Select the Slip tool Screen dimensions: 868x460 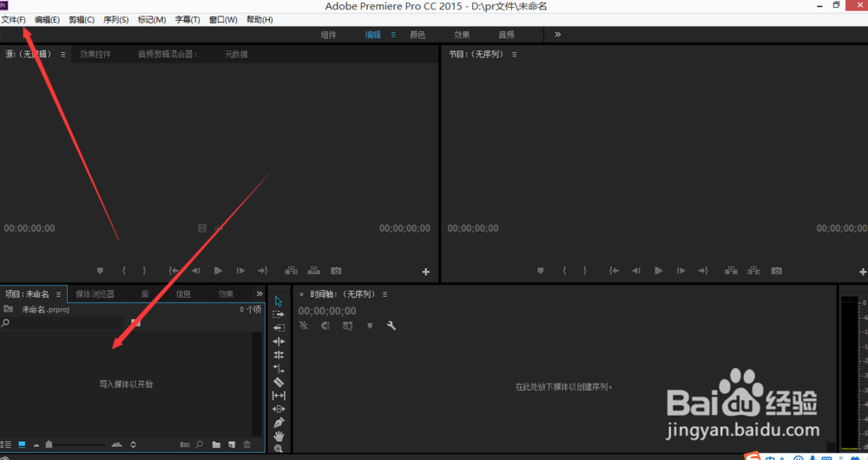point(279,395)
